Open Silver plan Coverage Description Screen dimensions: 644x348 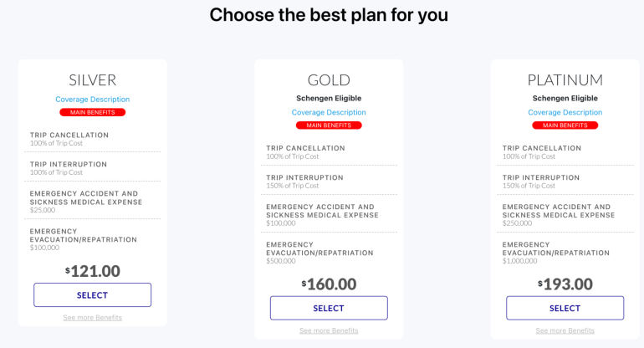pyautogui.click(x=92, y=100)
